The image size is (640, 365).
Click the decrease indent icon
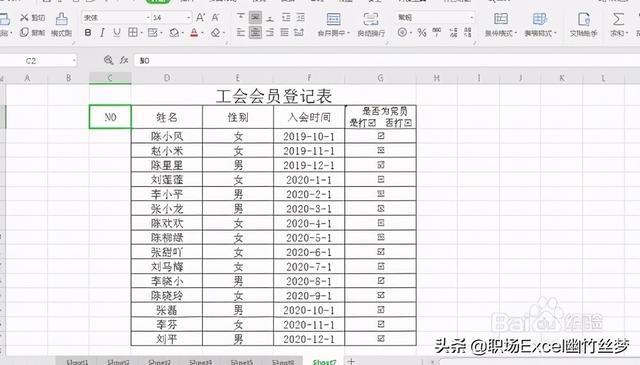pyautogui.click(x=286, y=17)
